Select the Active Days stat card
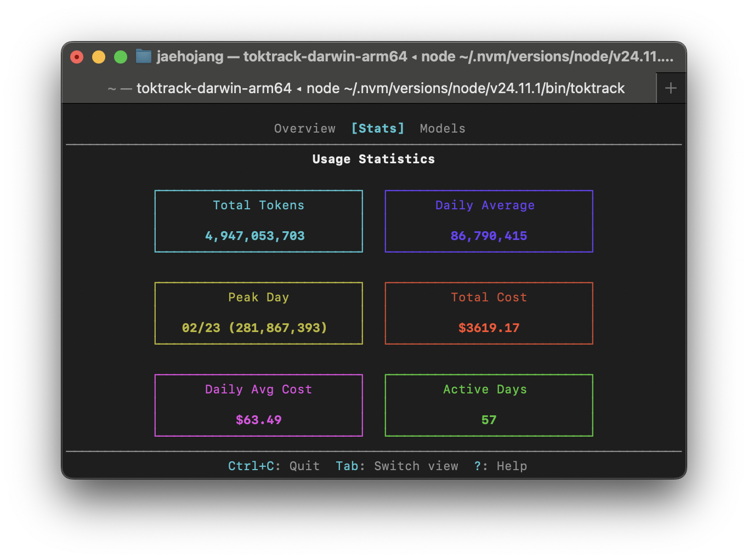 (489, 405)
